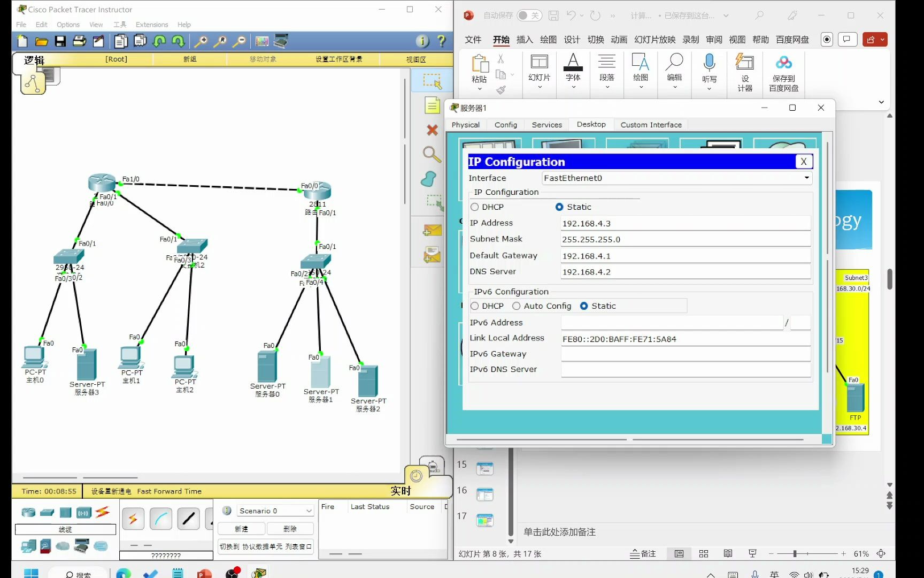924x578 pixels.
Task: Print using the printer toolbar icon
Action: 79,41
